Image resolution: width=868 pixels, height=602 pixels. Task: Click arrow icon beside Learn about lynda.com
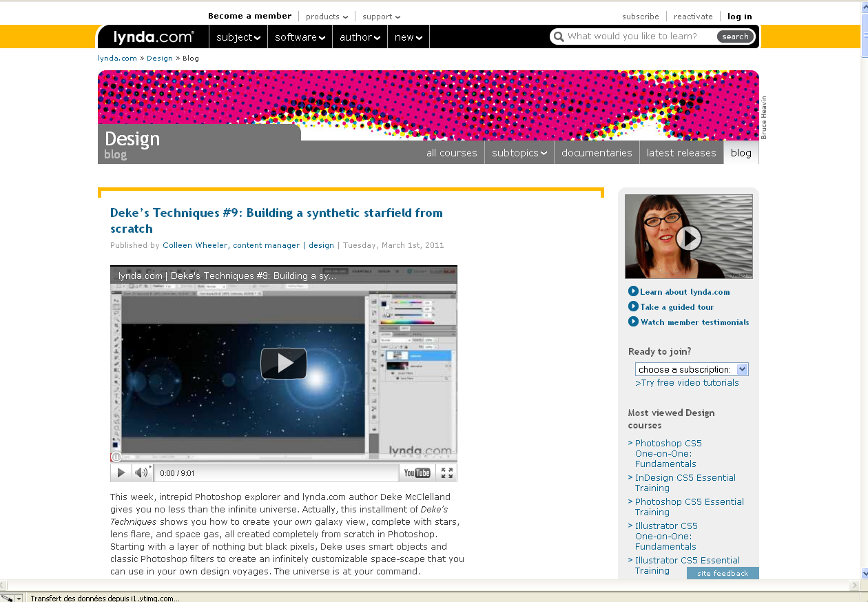(x=633, y=291)
